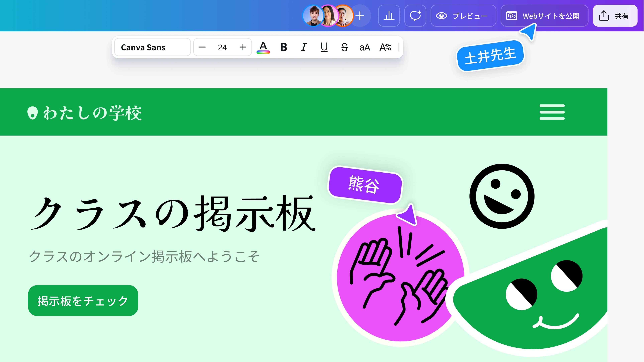Open the hamburger menu in green header
Screen dimensions: 644x362
coord(552,112)
